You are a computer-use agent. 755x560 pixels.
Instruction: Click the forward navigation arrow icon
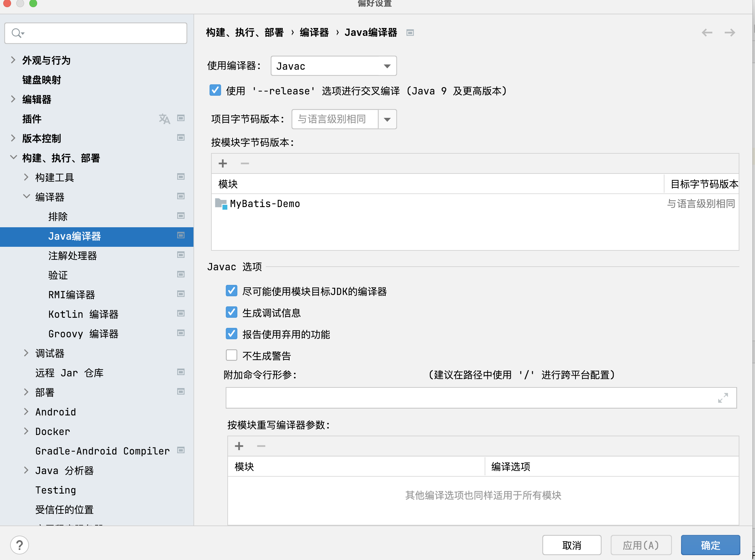[730, 33]
